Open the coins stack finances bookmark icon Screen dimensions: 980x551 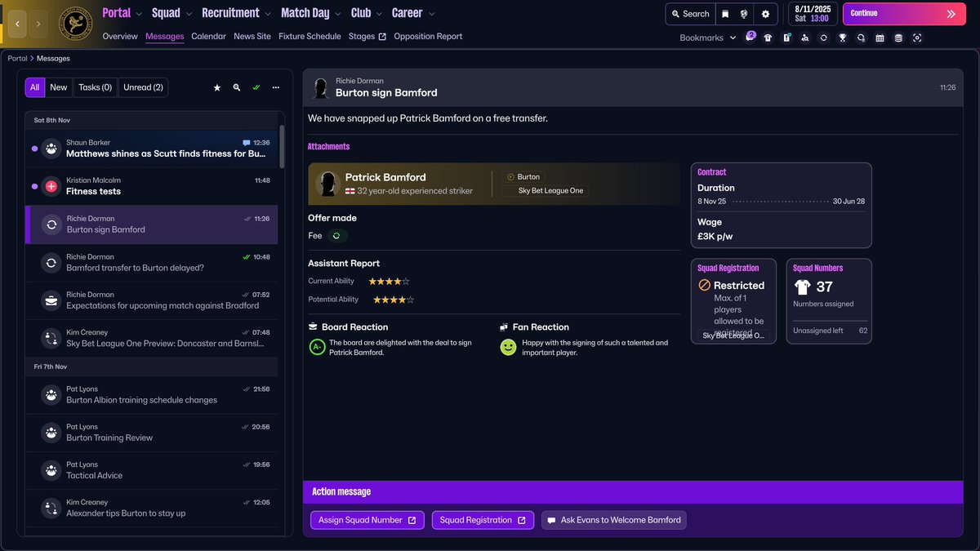[898, 38]
